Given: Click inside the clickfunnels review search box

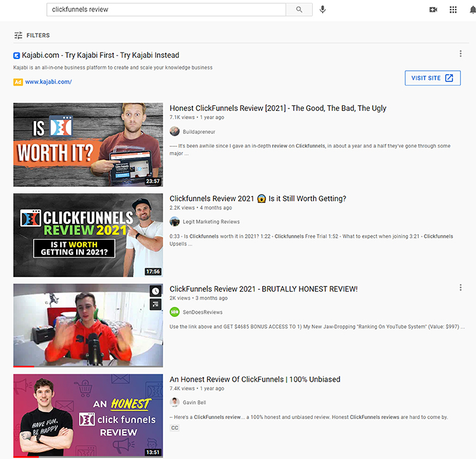Looking at the screenshot, I should coord(166,10).
